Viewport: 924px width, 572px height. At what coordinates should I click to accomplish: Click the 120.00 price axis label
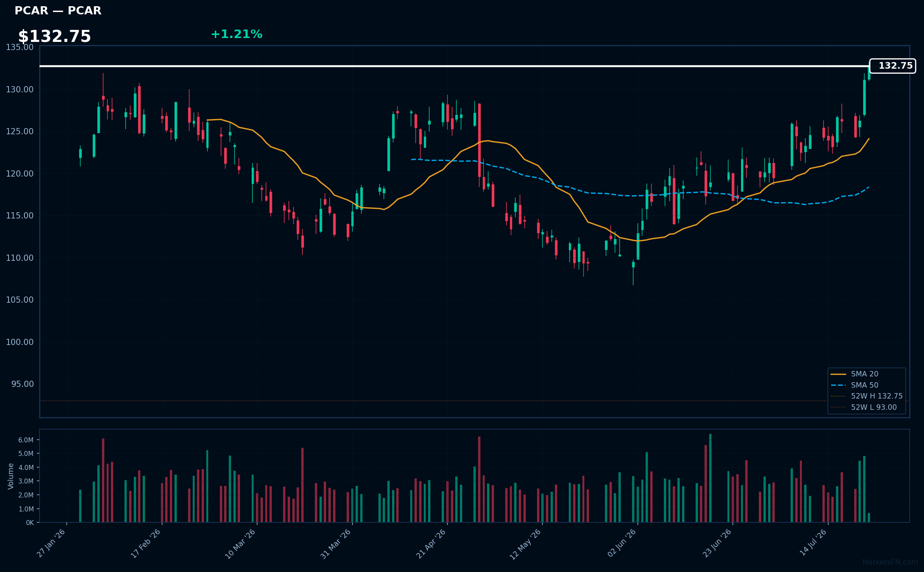[20, 174]
